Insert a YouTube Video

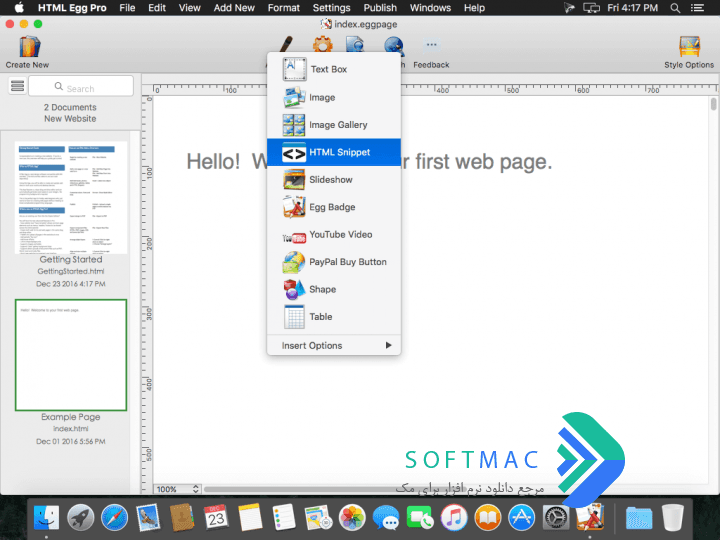click(334, 235)
